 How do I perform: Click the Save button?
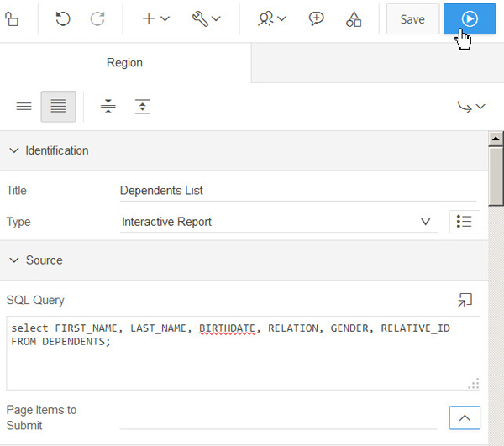[x=412, y=18]
